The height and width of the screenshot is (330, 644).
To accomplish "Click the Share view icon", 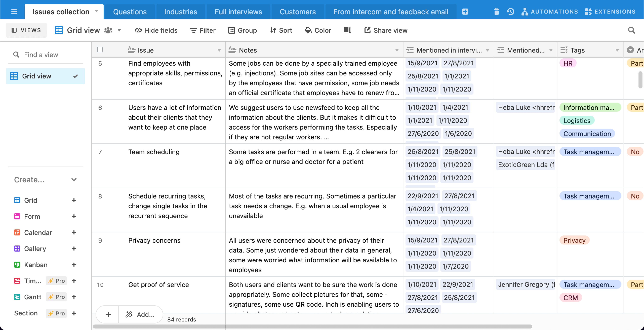I will point(366,30).
